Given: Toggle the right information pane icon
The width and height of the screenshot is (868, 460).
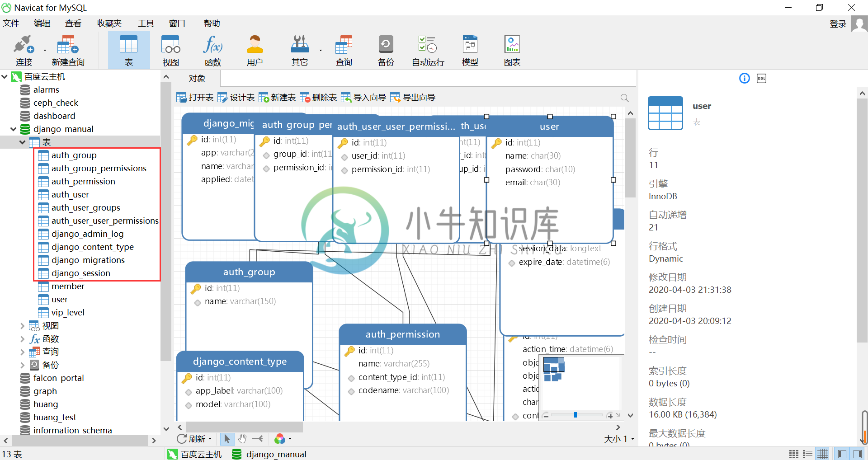Looking at the screenshot, I should [x=857, y=454].
